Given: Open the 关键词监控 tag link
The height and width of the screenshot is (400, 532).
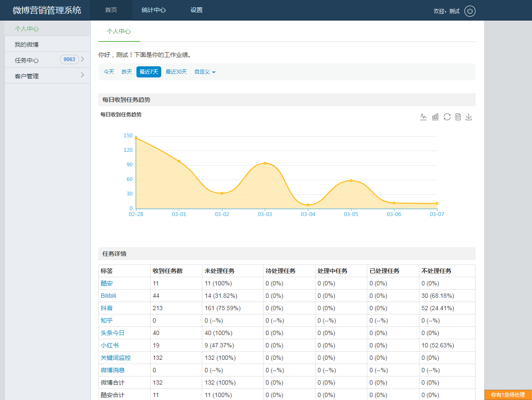Looking at the screenshot, I should [x=116, y=358].
